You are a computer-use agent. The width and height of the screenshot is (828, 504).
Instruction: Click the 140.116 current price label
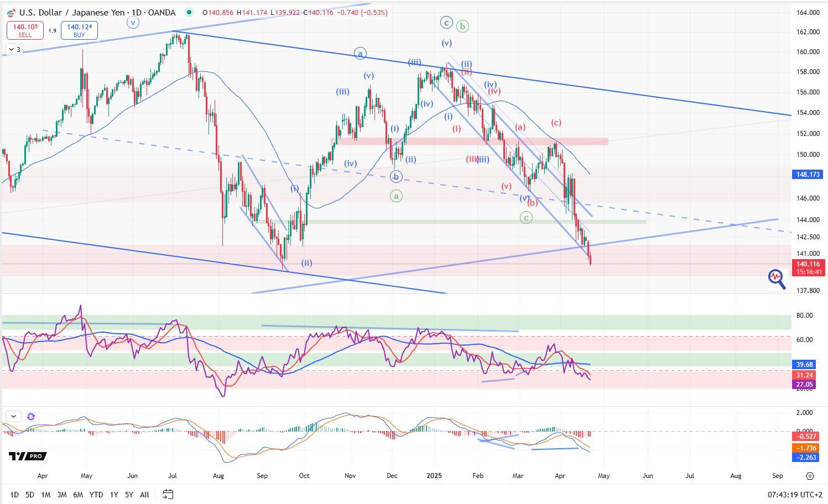[x=808, y=264]
